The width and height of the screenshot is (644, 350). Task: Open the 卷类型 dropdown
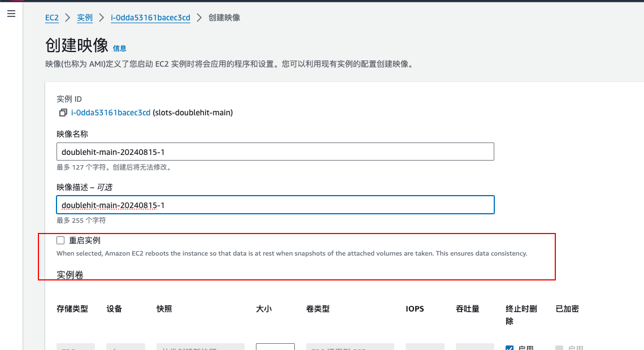pyautogui.click(x=350, y=347)
